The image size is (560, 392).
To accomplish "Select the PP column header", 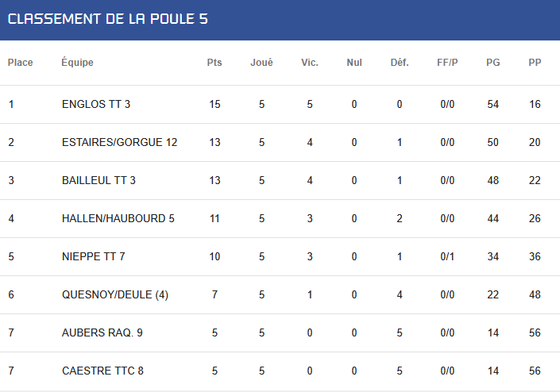I will [x=535, y=63].
